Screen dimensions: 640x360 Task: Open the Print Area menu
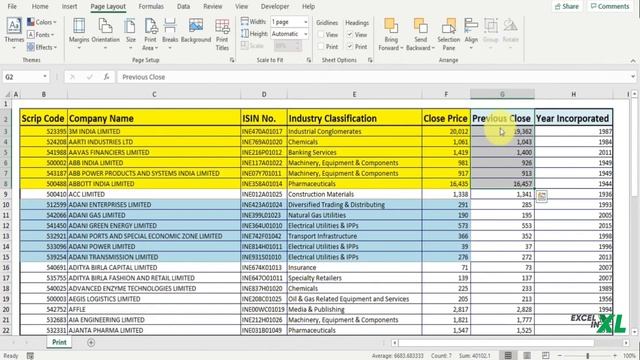click(x=150, y=34)
